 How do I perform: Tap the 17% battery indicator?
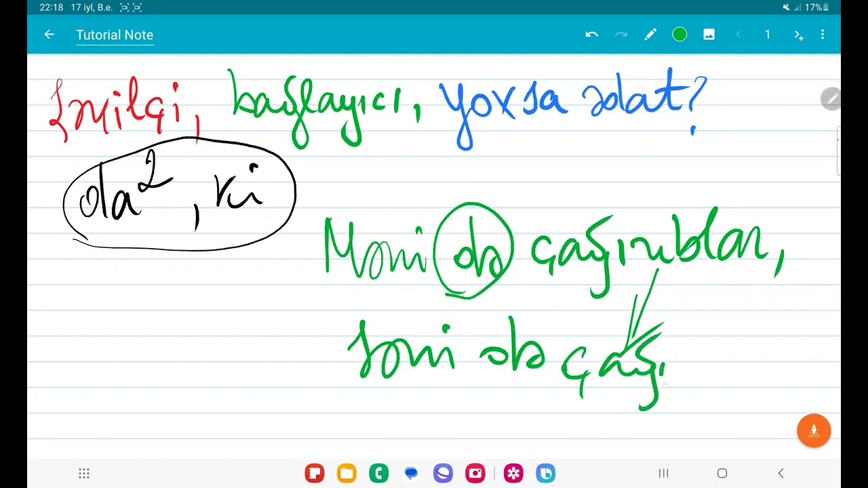[816, 7]
